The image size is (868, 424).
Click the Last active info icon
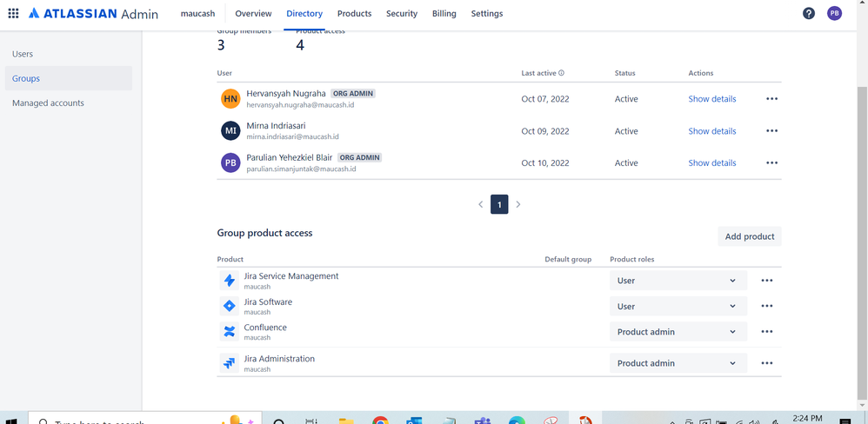point(561,73)
